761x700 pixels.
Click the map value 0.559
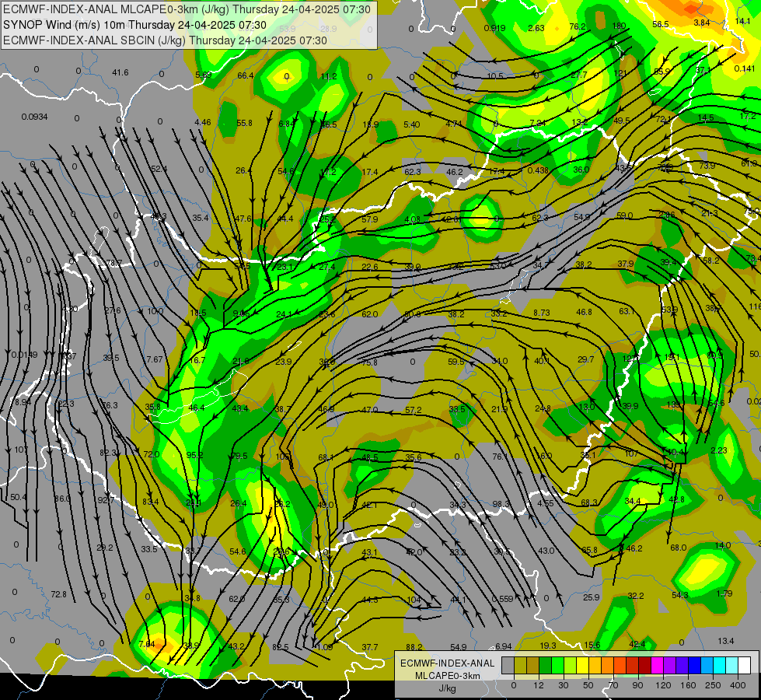tap(502, 600)
